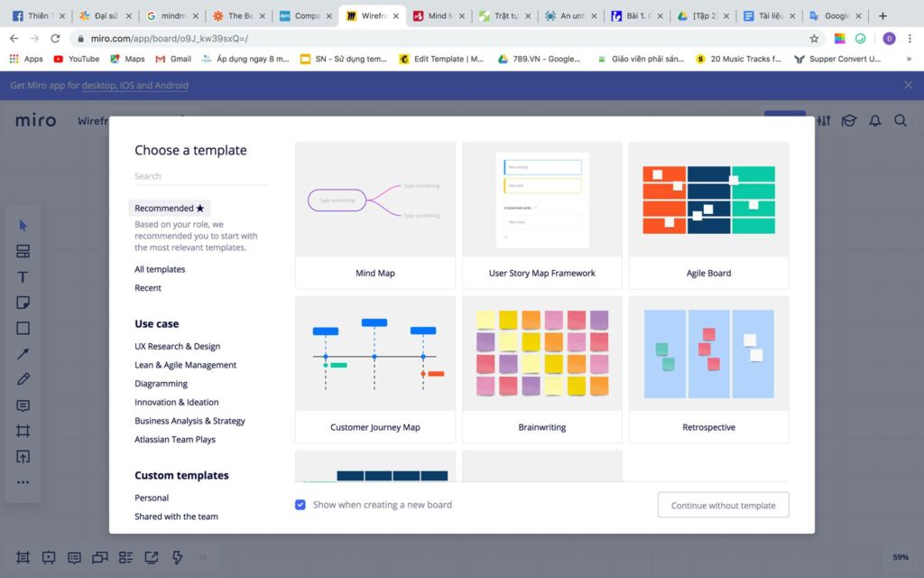Select the Frame tool in the left toolbar
Screen dimensions: 924x578
(x=23, y=431)
